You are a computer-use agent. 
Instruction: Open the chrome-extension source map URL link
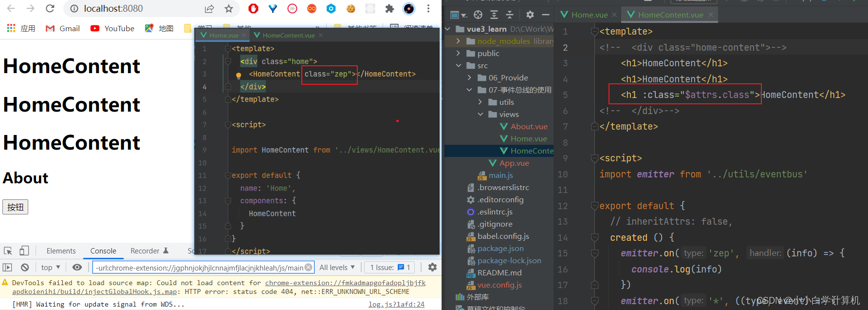[x=345, y=283]
